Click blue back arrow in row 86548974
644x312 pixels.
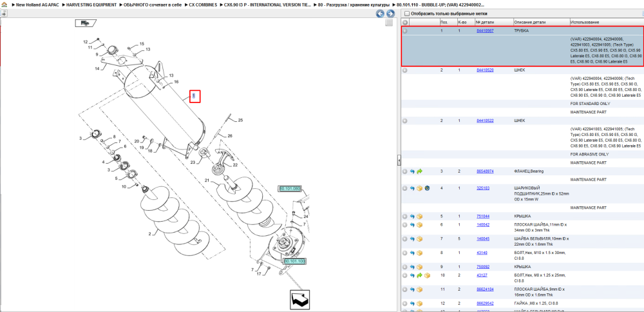pyautogui.click(x=412, y=171)
